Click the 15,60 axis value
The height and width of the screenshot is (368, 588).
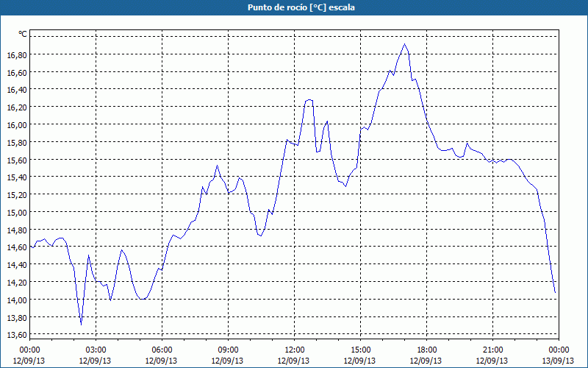tap(17, 160)
